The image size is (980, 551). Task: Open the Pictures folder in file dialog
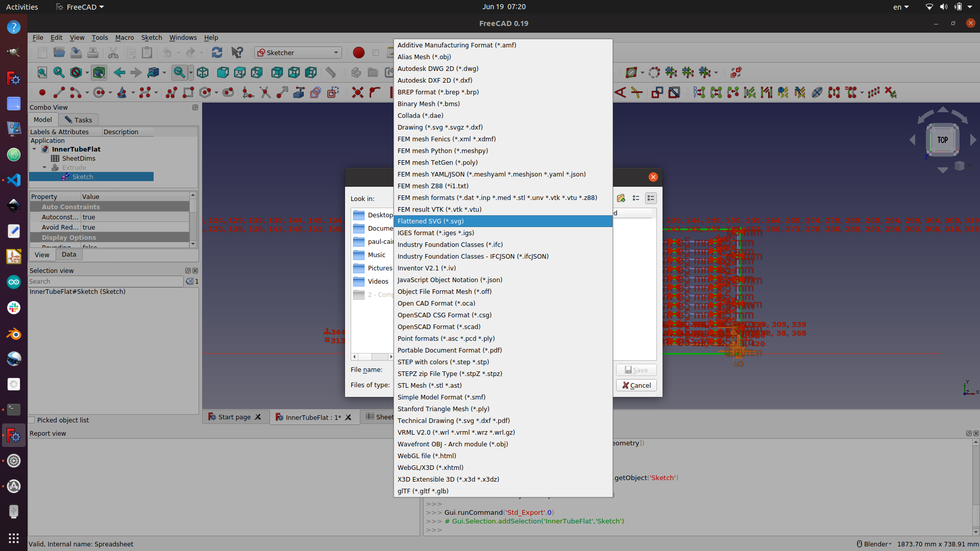tap(373, 268)
